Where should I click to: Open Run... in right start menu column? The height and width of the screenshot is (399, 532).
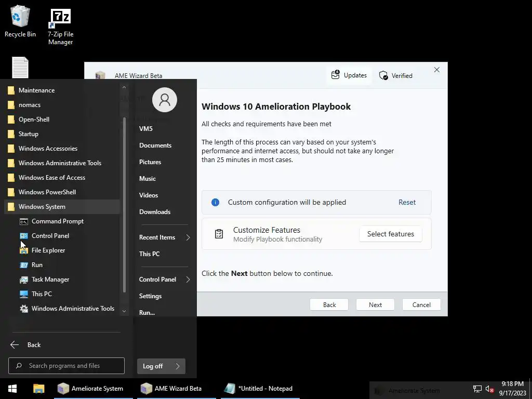coord(147,312)
